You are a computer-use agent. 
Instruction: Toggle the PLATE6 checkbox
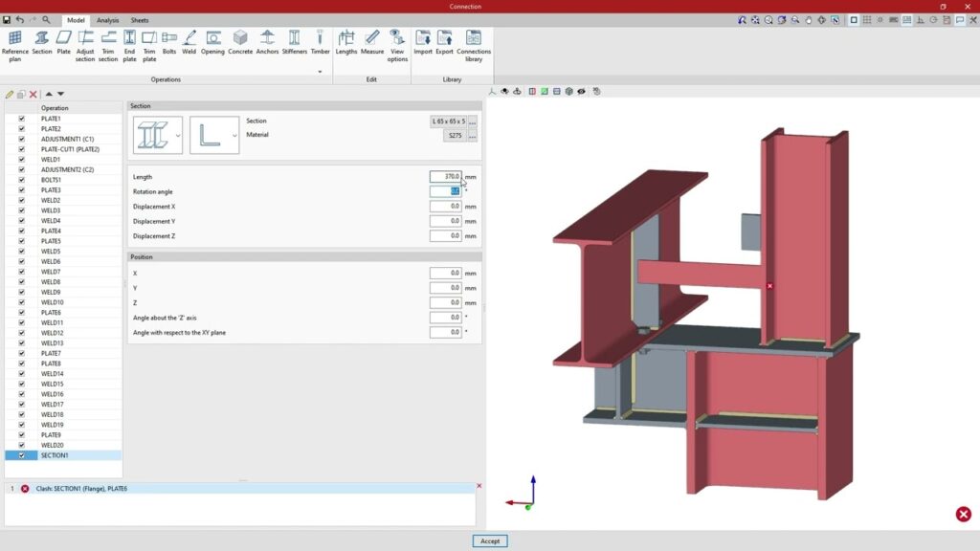tap(21, 313)
